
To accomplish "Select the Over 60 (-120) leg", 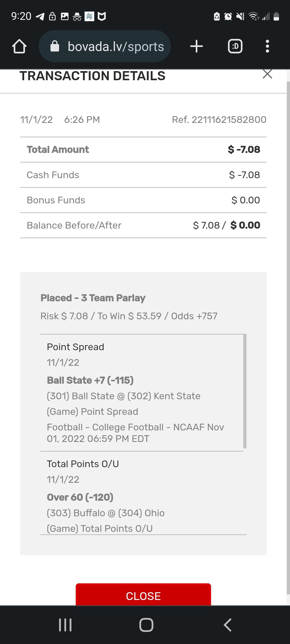I will [80, 497].
